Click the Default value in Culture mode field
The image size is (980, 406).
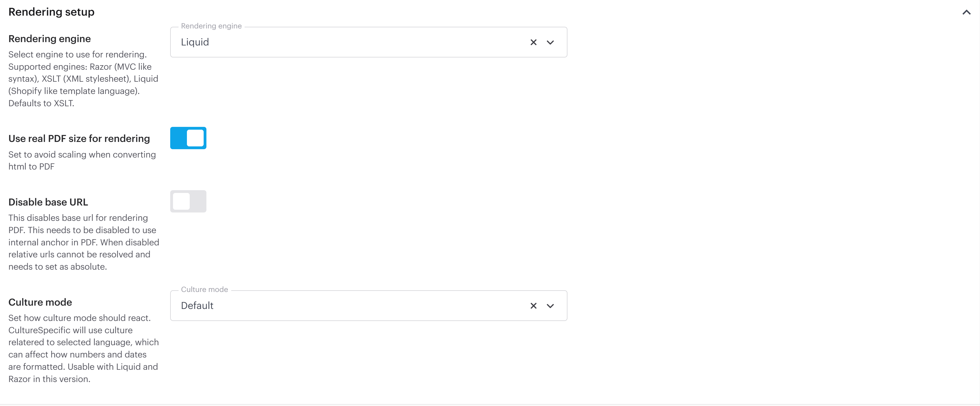(x=197, y=306)
